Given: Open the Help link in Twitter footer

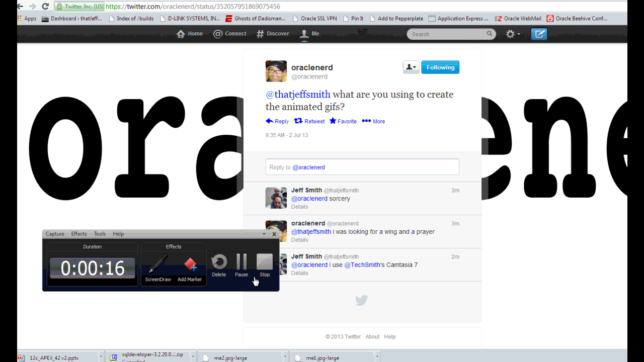Looking at the screenshot, I should tap(390, 337).
